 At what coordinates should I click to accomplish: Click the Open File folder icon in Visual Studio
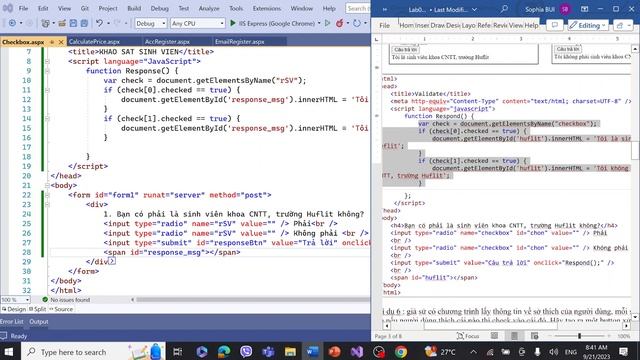(x=62, y=23)
